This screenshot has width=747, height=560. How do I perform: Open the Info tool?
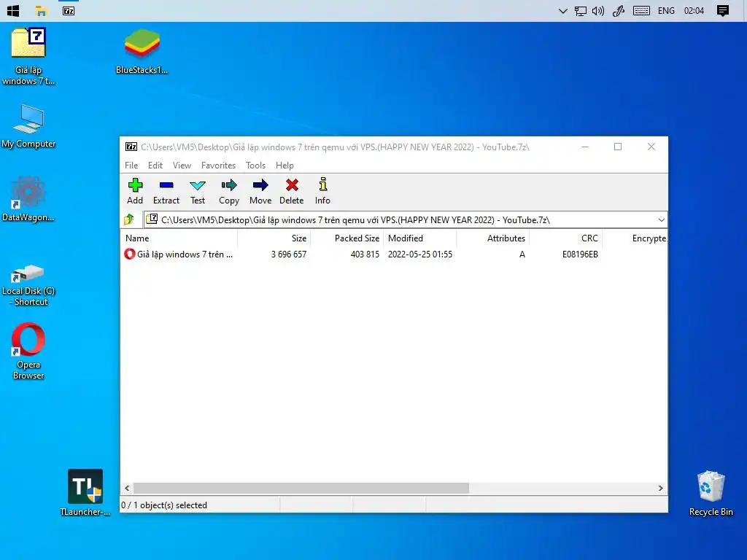[322, 192]
